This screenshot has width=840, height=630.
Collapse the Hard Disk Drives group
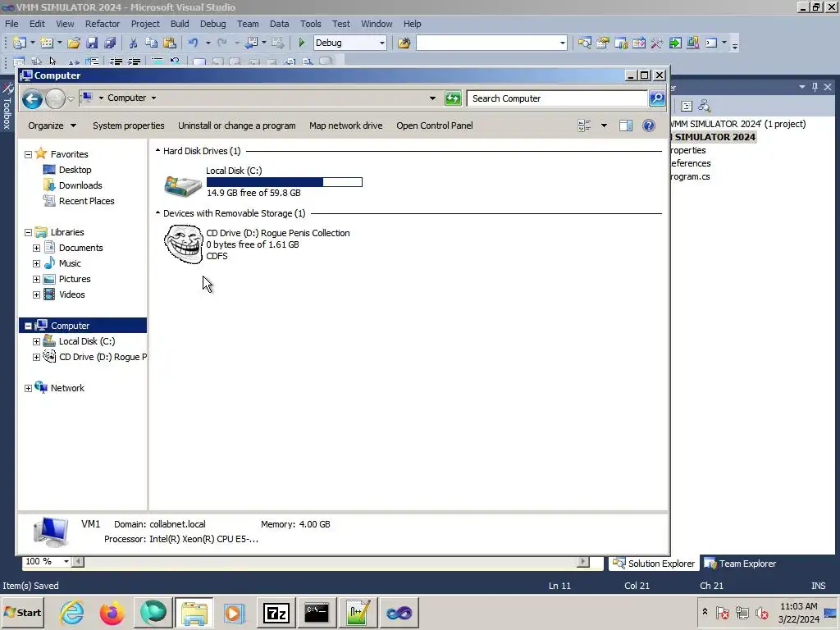point(158,151)
